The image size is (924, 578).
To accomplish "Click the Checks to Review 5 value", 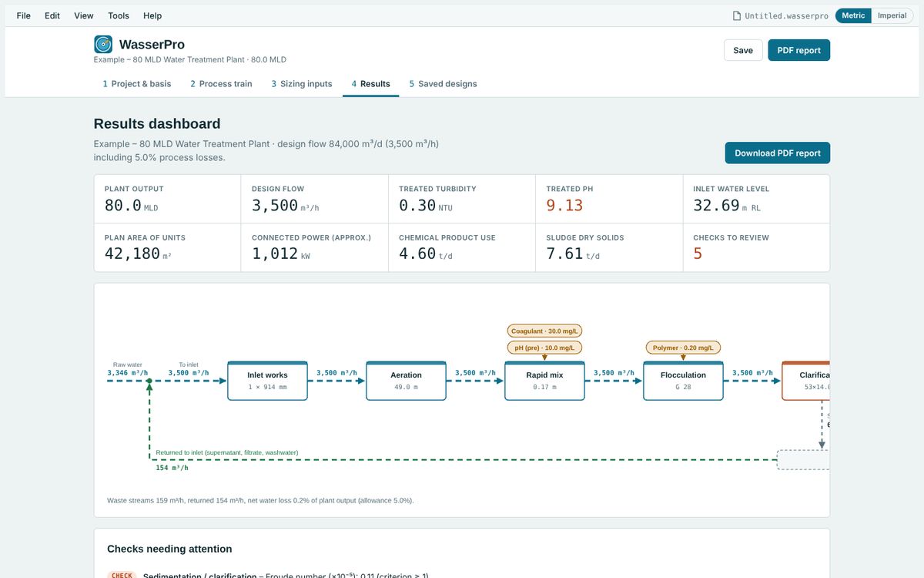I will (x=698, y=254).
